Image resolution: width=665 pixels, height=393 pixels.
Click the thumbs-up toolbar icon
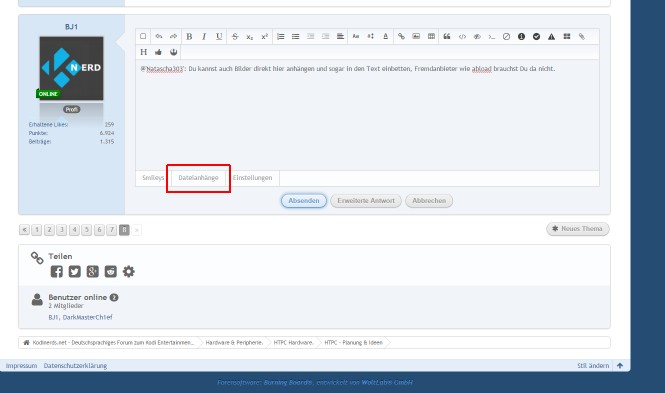pos(158,52)
